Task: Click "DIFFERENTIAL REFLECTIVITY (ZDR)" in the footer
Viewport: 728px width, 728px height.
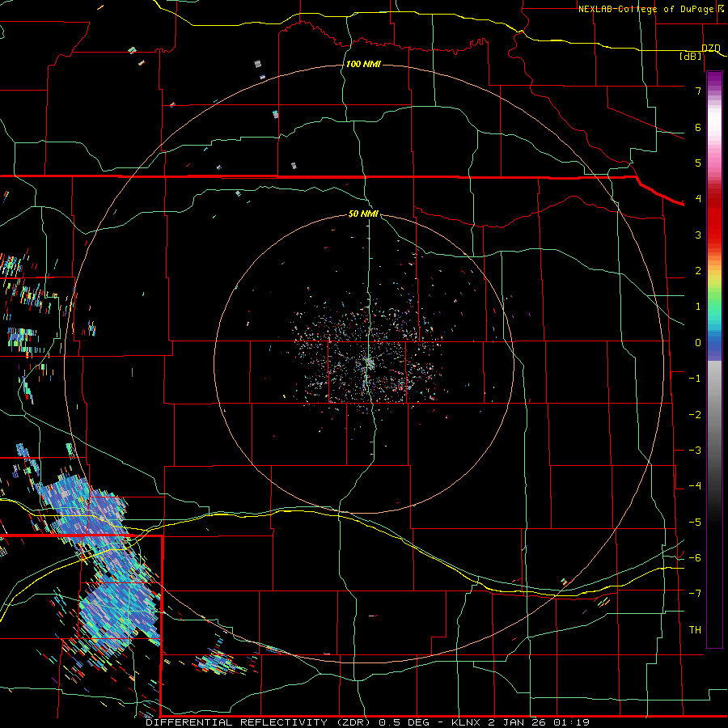Action: [x=258, y=722]
